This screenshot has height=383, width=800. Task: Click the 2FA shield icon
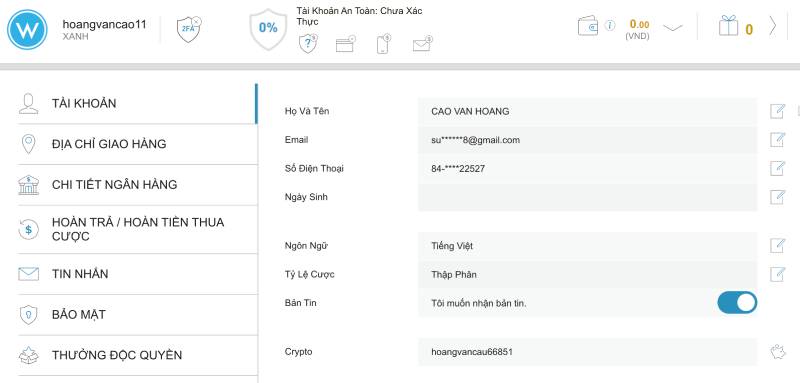coord(188,30)
